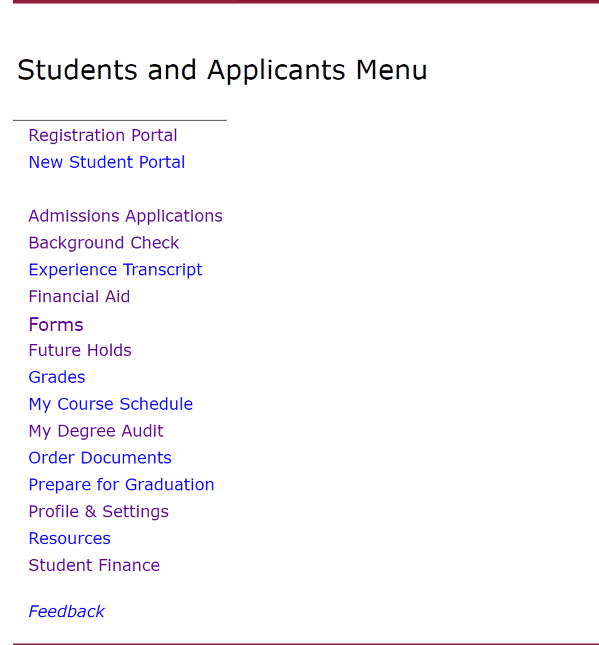Visit Student Finance

click(94, 565)
